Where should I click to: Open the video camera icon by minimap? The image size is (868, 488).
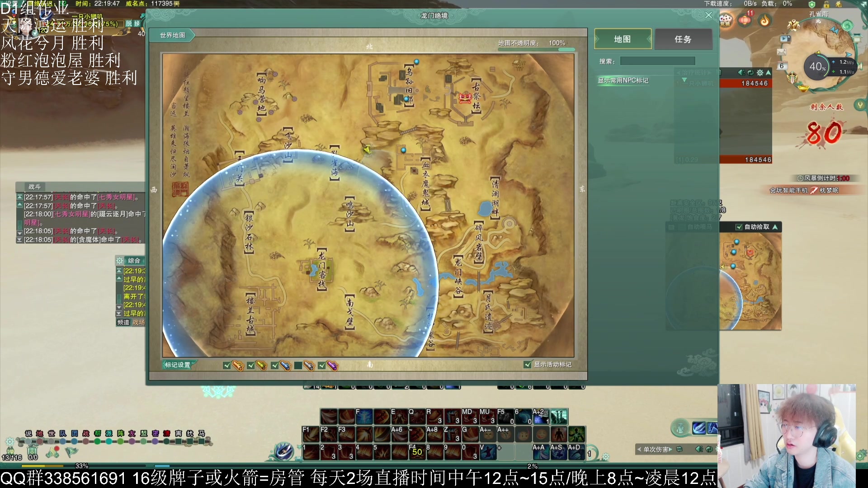pyautogui.click(x=785, y=39)
